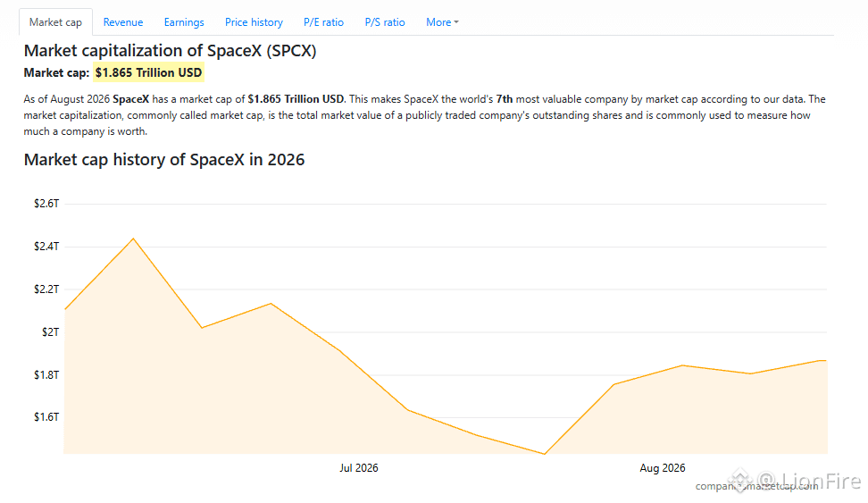
Task: Click the bold 7th ranking text
Action: (x=505, y=99)
